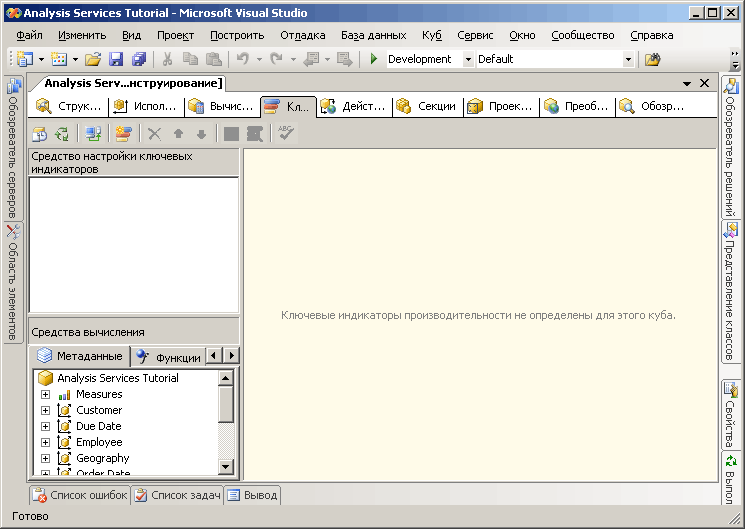Viewport: 745px width, 529px height.
Task: Click the Paste clipboard icon
Action: tap(214, 59)
